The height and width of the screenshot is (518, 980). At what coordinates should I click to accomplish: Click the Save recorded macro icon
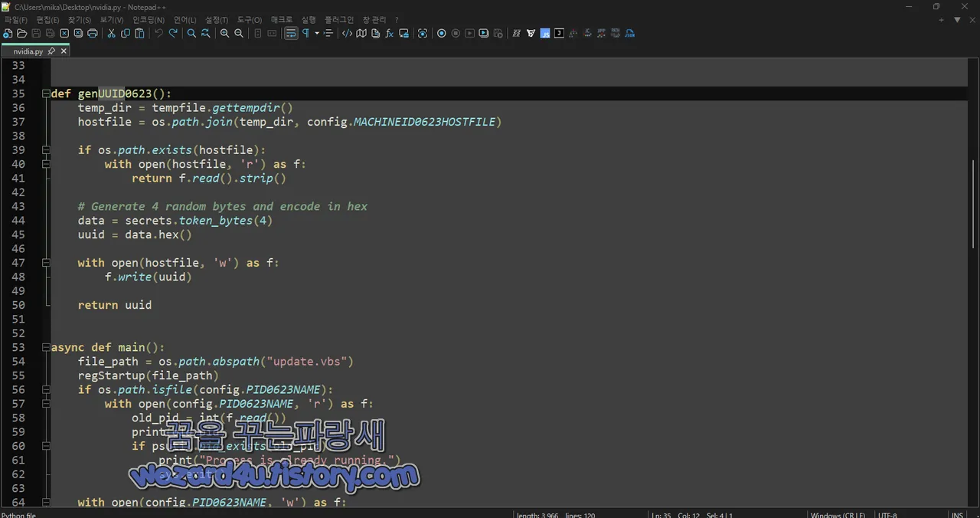pyautogui.click(x=498, y=34)
